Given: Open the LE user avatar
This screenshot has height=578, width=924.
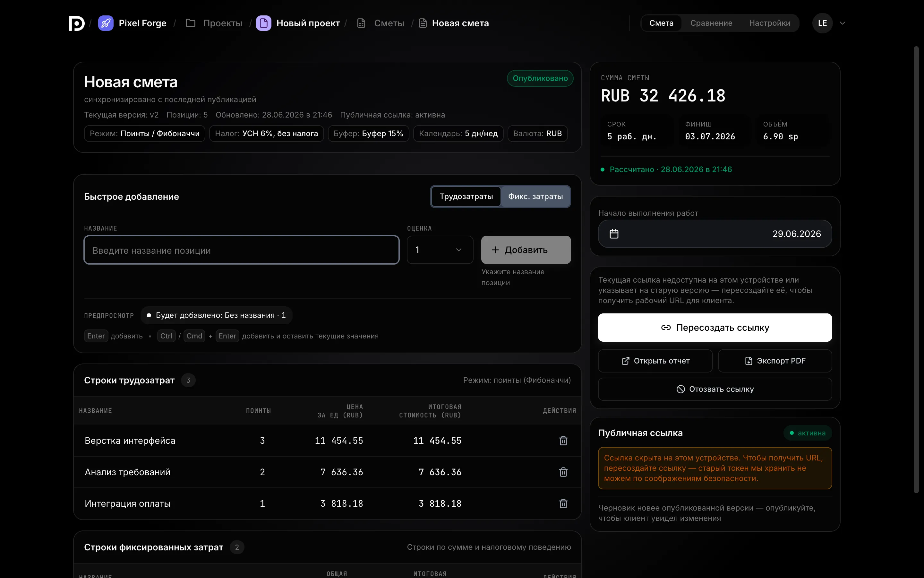Looking at the screenshot, I should click(x=822, y=23).
